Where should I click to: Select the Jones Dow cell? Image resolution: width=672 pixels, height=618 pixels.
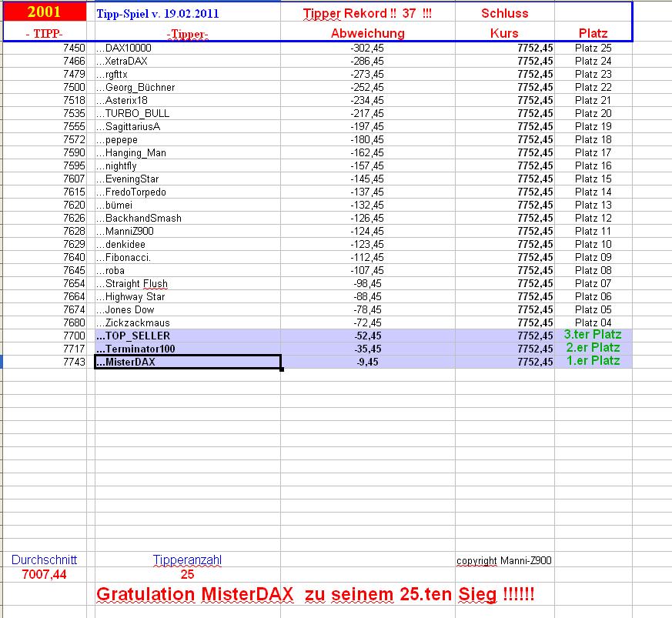(187, 309)
